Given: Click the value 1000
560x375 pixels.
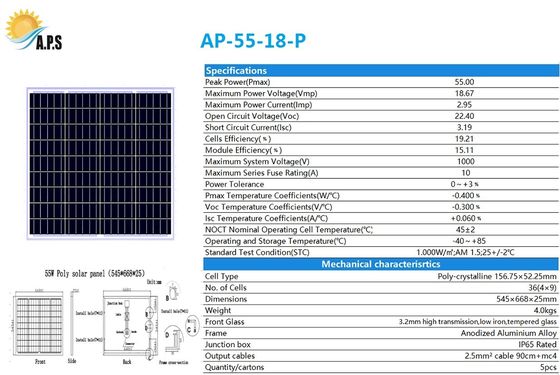Looking at the screenshot, I should [x=466, y=162].
